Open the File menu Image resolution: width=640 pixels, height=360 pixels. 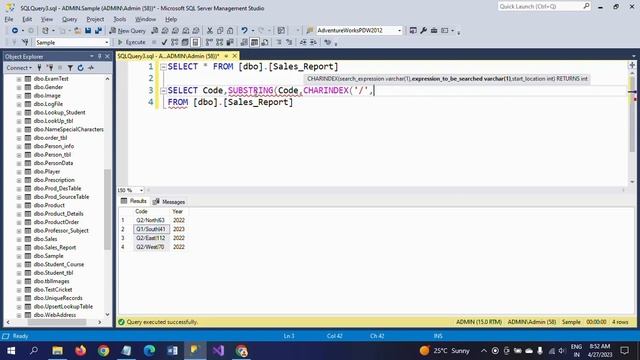[9, 19]
